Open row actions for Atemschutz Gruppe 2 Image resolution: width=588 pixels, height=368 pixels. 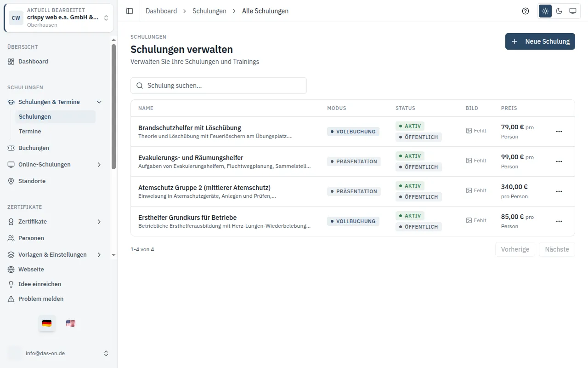pos(559,191)
